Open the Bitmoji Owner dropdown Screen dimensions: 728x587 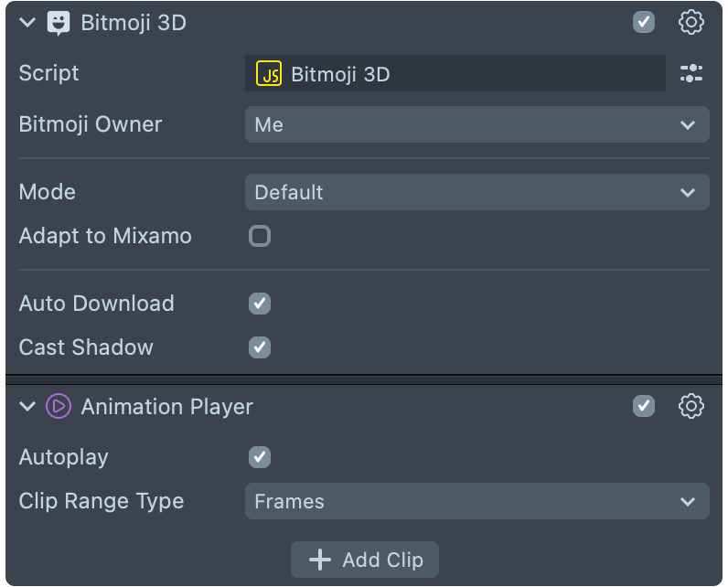[476, 125]
